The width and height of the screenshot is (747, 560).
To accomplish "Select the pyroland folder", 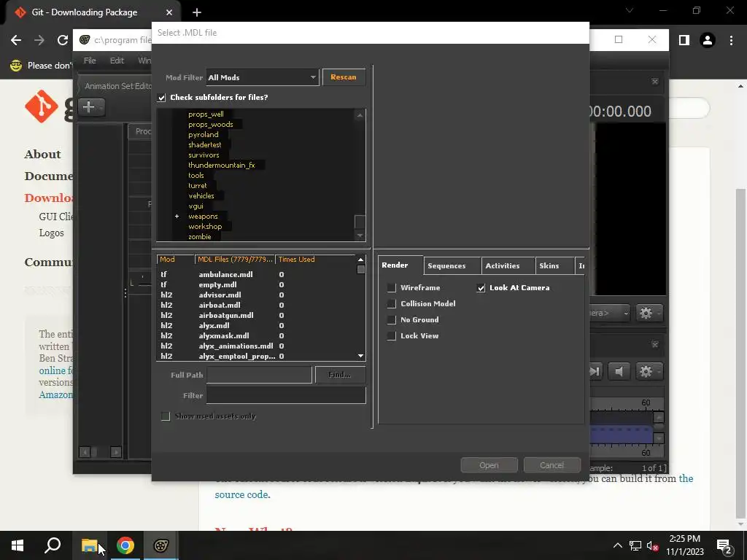I will tap(204, 135).
